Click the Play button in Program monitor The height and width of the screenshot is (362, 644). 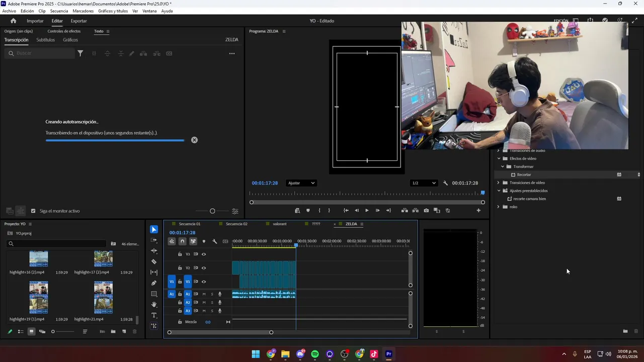pyautogui.click(x=367, y=211)
